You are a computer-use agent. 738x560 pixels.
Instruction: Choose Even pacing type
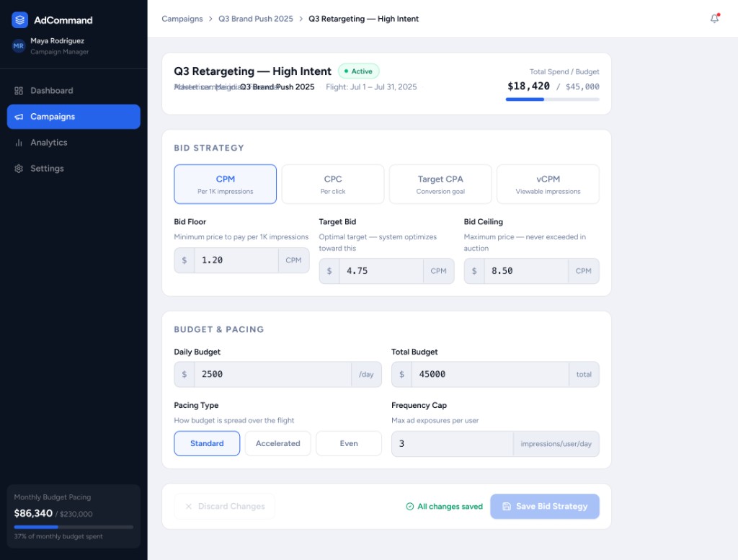(349, 443)
